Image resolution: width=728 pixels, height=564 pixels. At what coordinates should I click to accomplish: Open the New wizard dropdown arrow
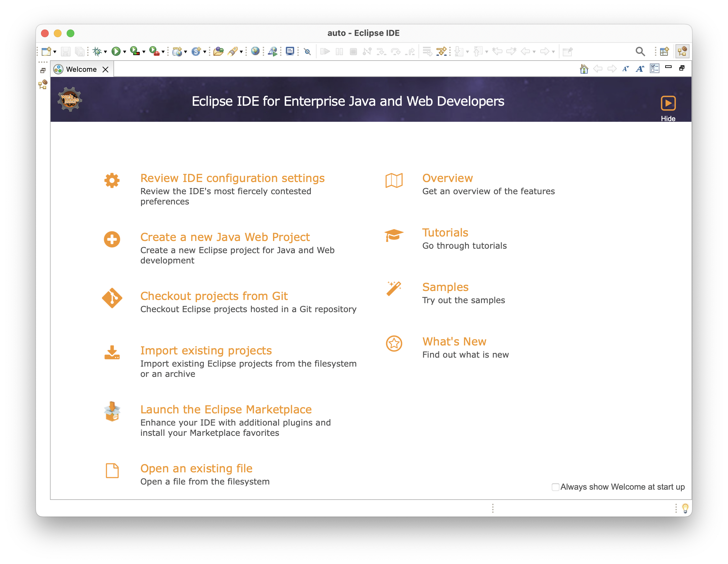55,52
